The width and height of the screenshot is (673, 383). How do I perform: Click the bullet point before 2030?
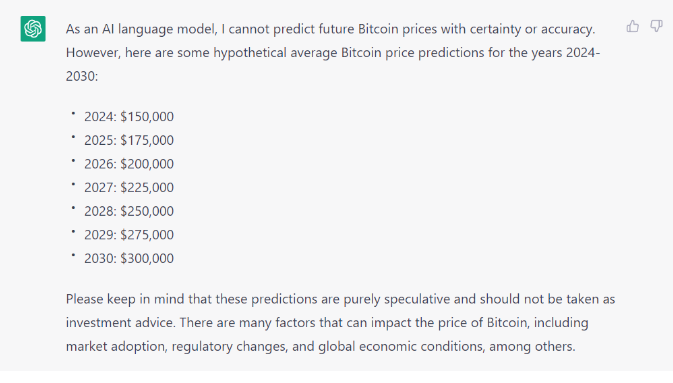tap(73, 255)
